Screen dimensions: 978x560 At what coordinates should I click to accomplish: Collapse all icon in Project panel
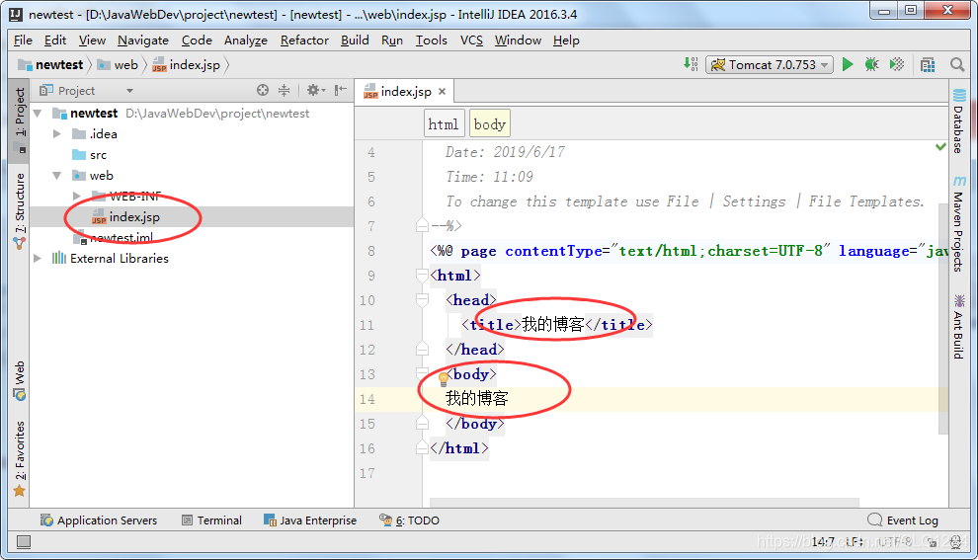coord(284,91)
